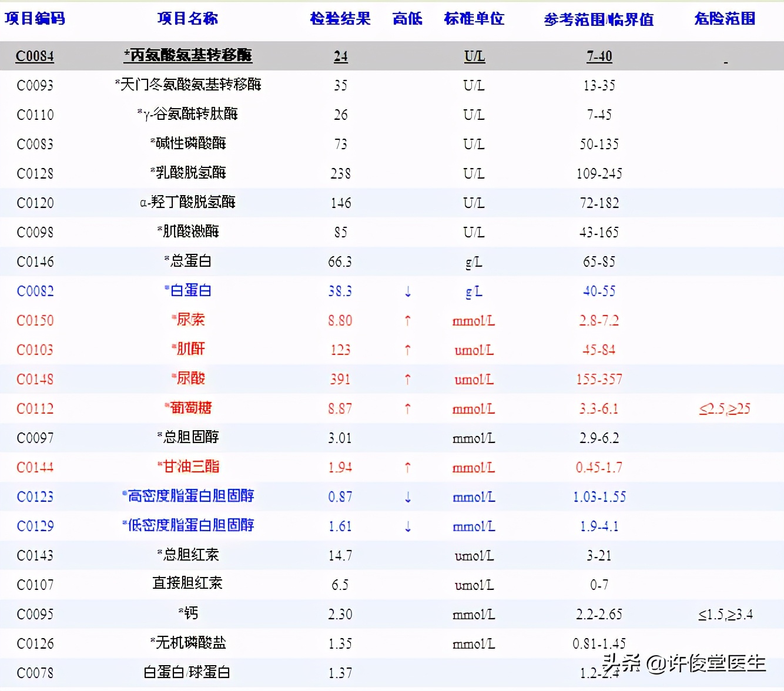Screen dimensions: 784x691
Task: Click the red 葡萄糖 item name
Action: (189, 408)
